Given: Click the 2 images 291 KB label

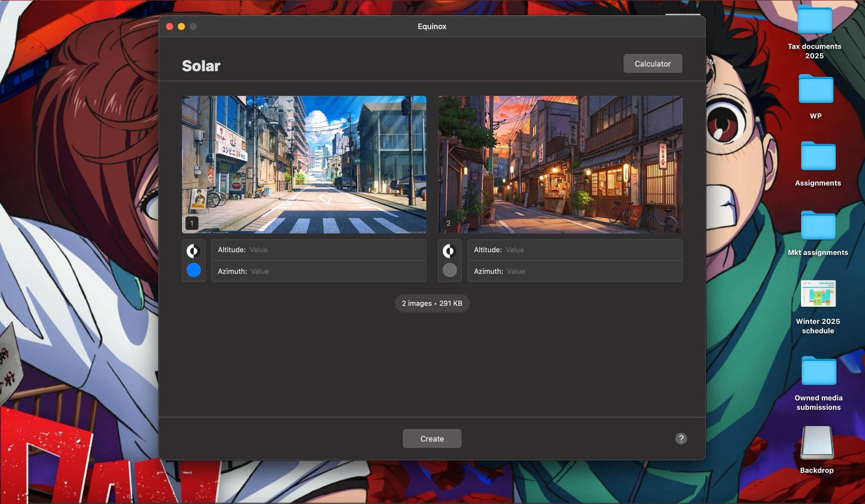Looking at the screenshot, I should coord(432,304).
